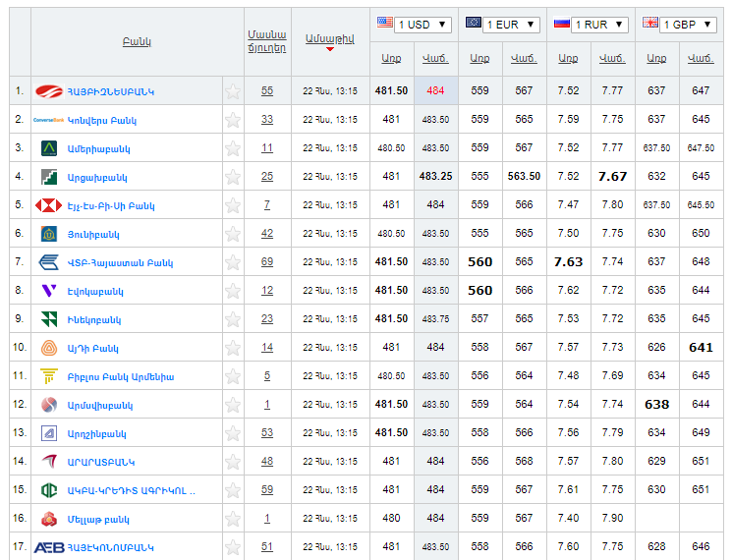Open the Արդշինբանկ link
Image resolution: width=732 pixels, height=560 pixels.
pyautogui.click(x=97, y=433)
